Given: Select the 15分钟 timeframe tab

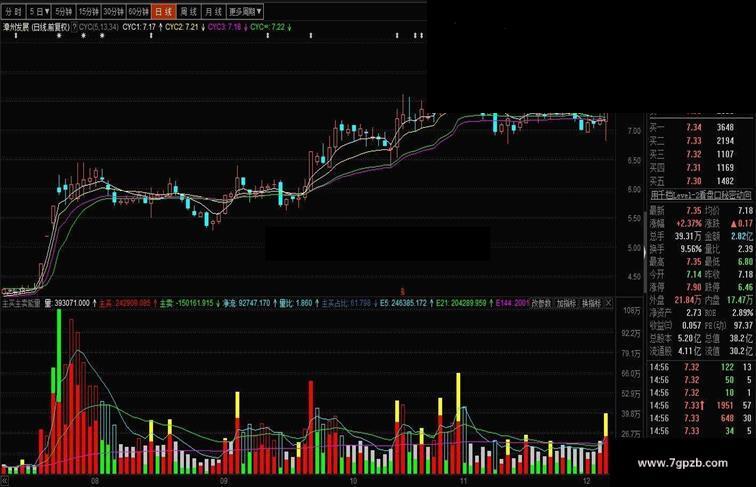Looking at the screenshot, I should coord(89,11).
